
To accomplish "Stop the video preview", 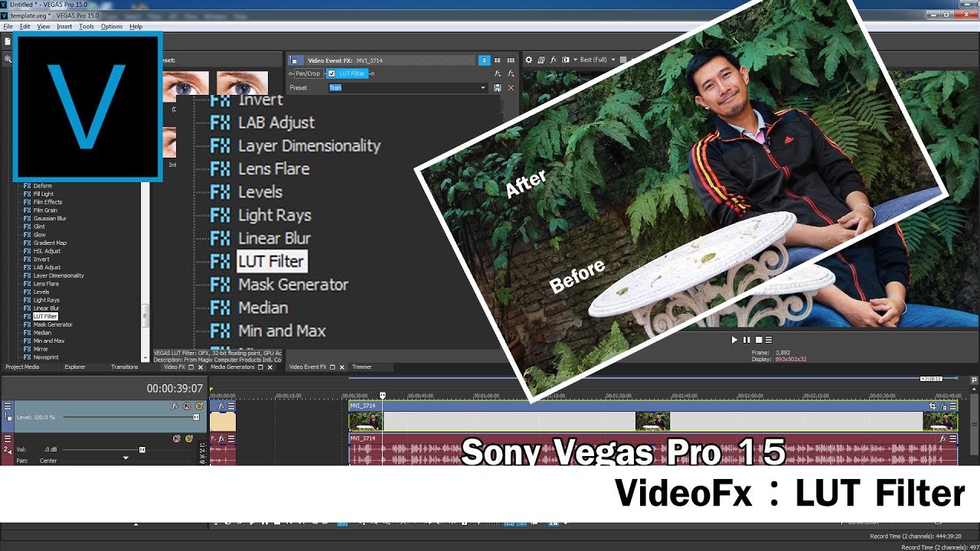I will coord(758,340).
